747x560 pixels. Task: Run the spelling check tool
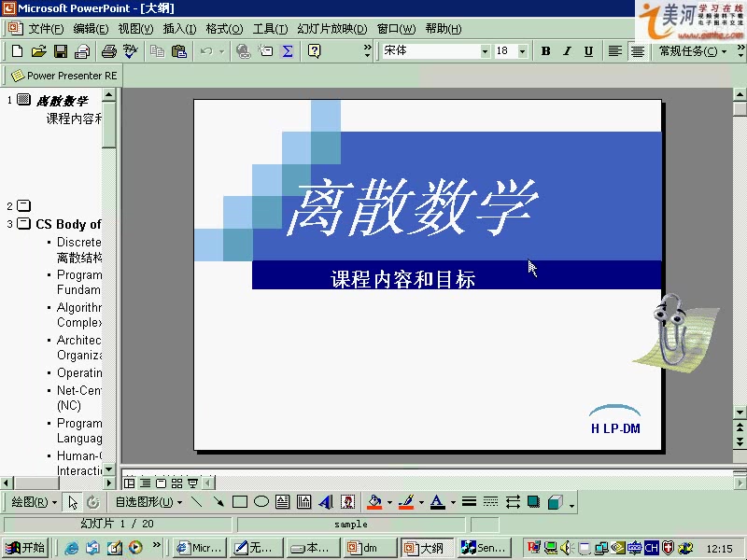[x=131, y=51]
